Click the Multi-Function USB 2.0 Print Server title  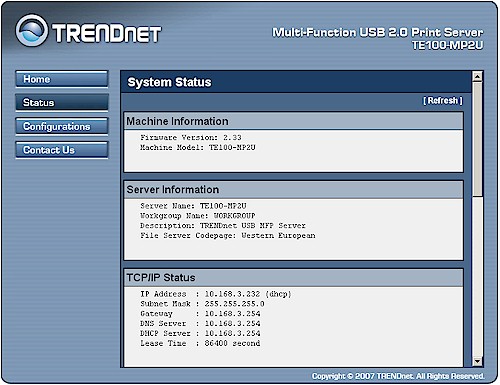point(378,32)
